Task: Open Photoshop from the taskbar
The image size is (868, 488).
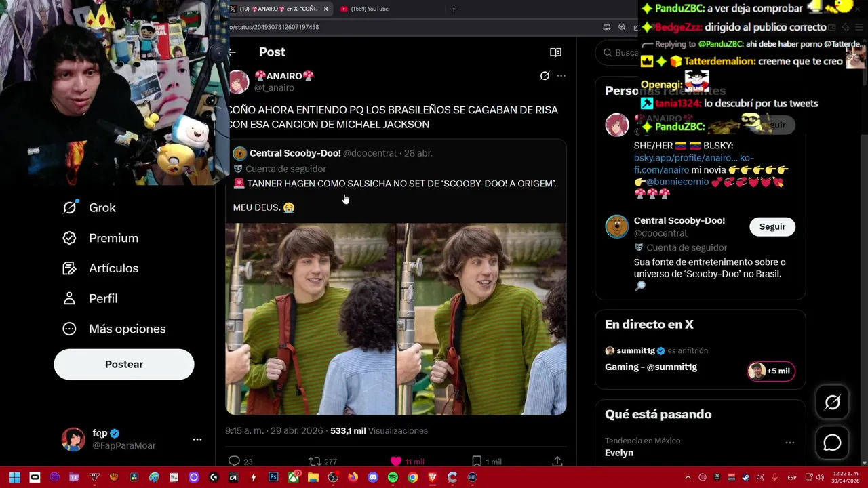Action: (x=273, y=477)
